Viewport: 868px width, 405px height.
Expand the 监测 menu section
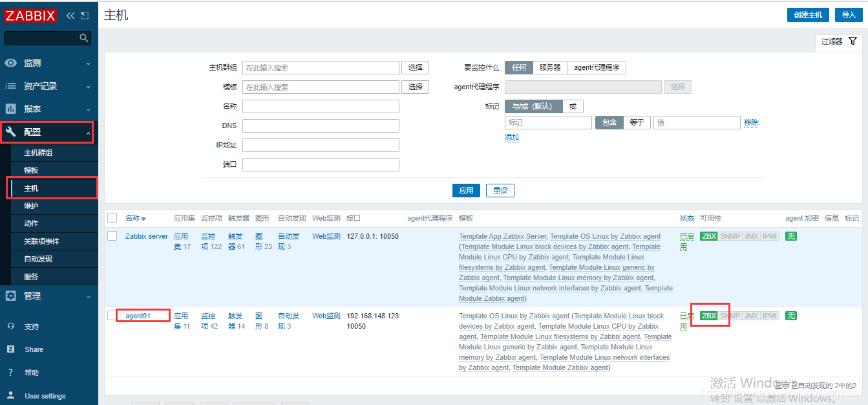[49, 63]
